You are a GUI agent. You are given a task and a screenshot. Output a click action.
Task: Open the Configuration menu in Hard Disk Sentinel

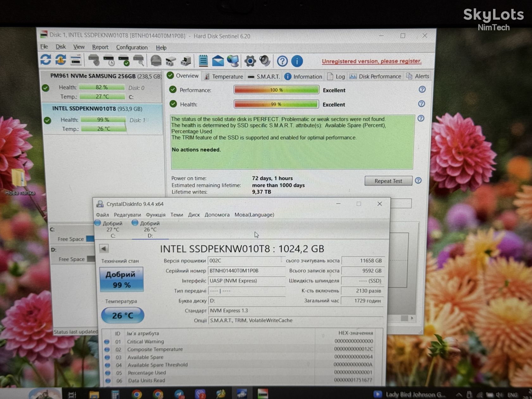tap(132, 47)
